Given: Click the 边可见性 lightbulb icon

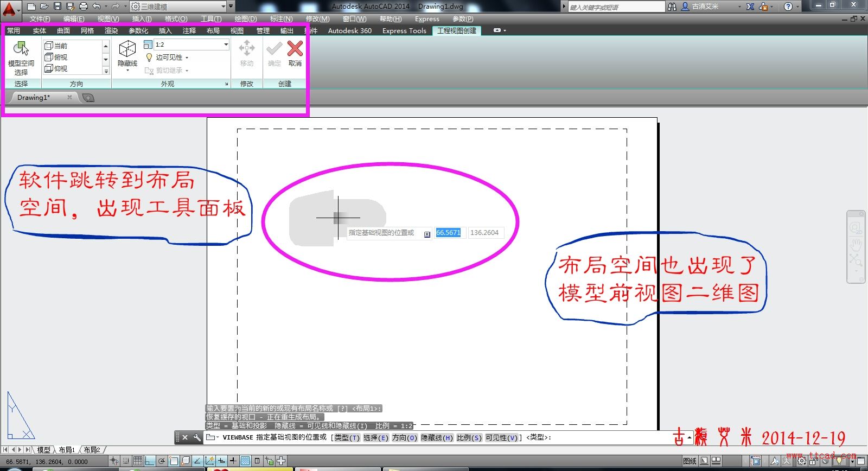Looking at the screenshot, I should (149, 58).
